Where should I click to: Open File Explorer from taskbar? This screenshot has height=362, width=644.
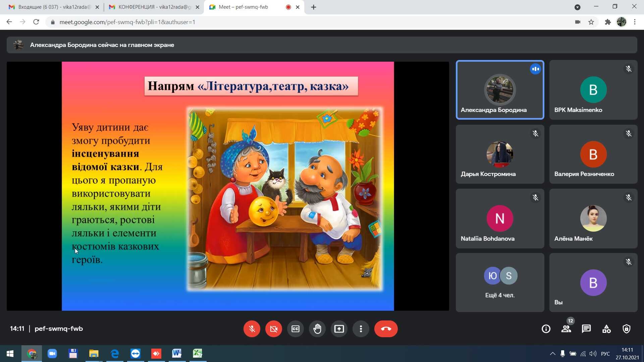coord(94,354)
